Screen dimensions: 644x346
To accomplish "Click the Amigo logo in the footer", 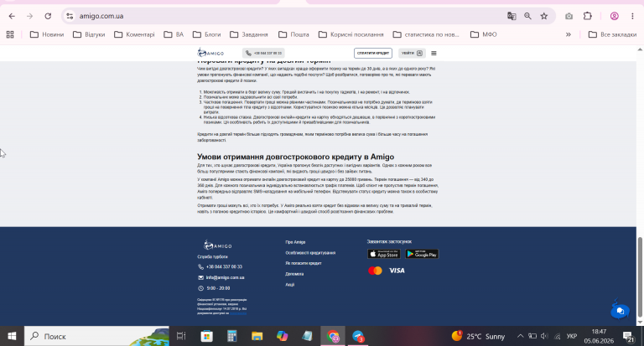I will point(218,245).
